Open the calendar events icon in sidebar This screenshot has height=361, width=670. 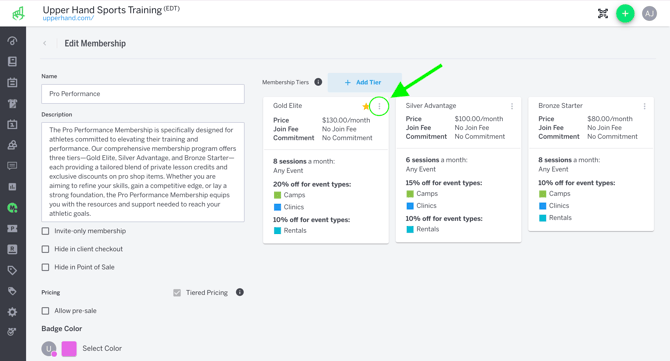[12, 82]
